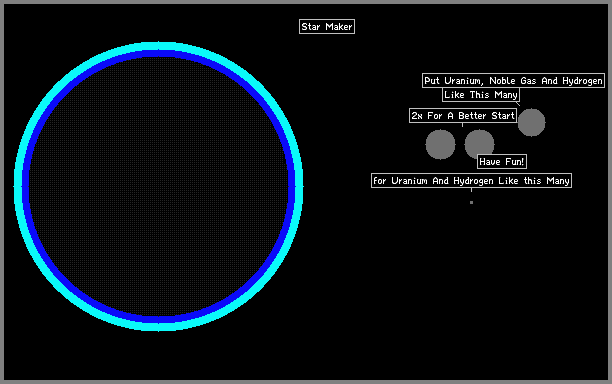The image size is (612, 384).
Task: Click the dark dotted interior of the circle
Action: click(x=158, y=187)
